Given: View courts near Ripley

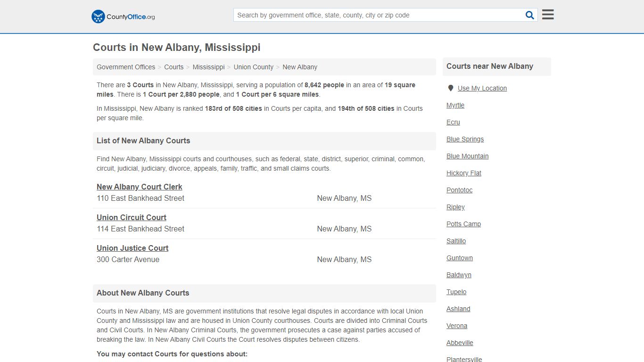Looking at the screenshot, I should pyautogui.click(x=456, y=207).
